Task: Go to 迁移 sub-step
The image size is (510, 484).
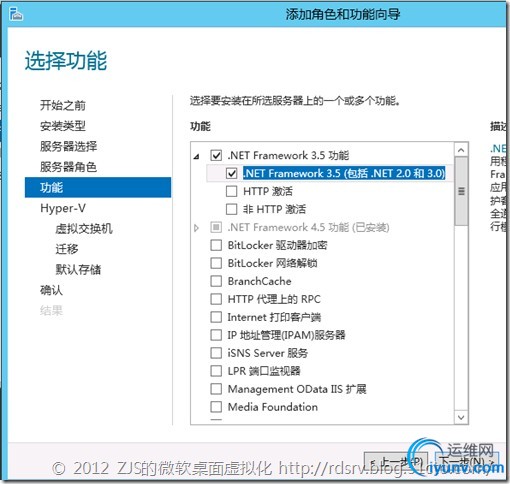Action: click(67, 249)
